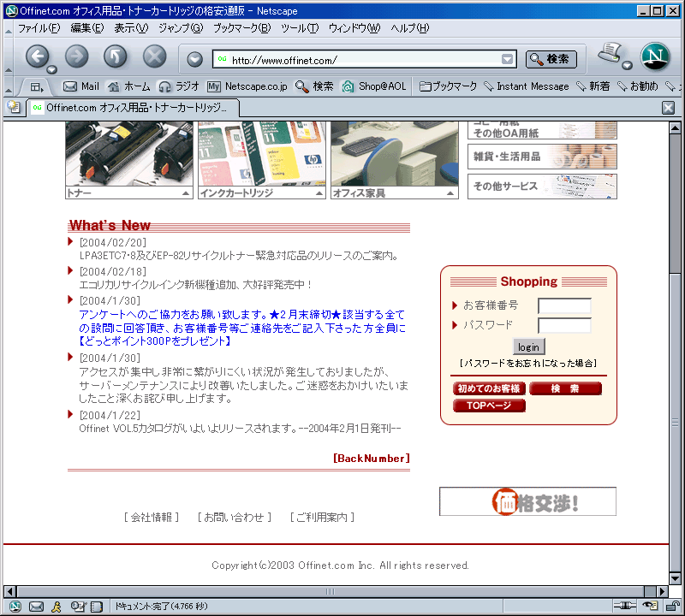The width and height of the screenshot is (685, 616).
Task: Expand the URL bar history dropdown
Action: pyautogui.click(x=507, y=59)
